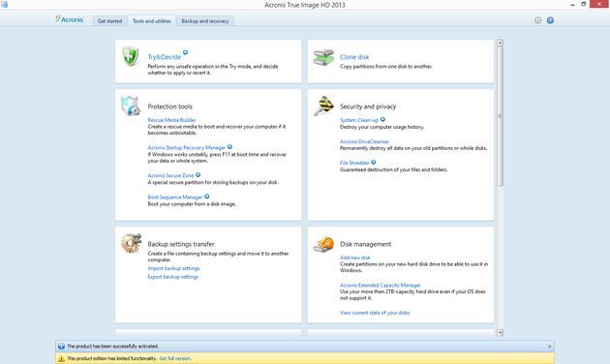Click the blue help icon at top right

coord(550,20)
